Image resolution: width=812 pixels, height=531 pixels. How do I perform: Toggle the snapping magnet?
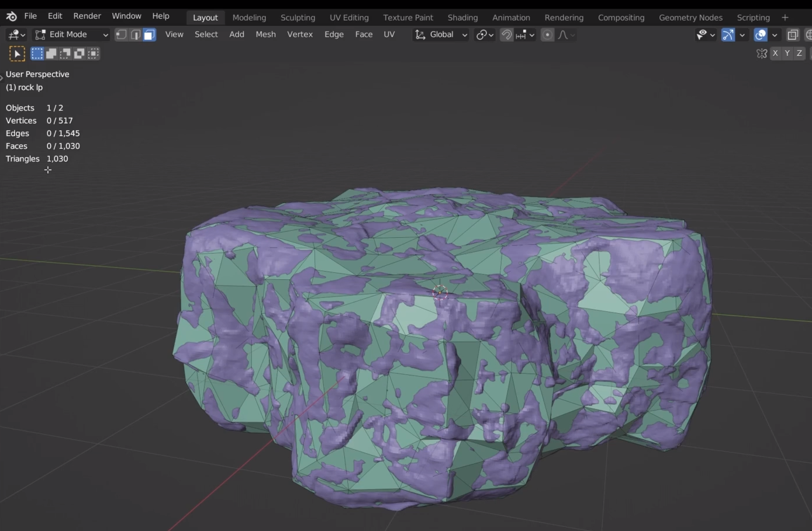pyautogui.click(x=506, y=34)
